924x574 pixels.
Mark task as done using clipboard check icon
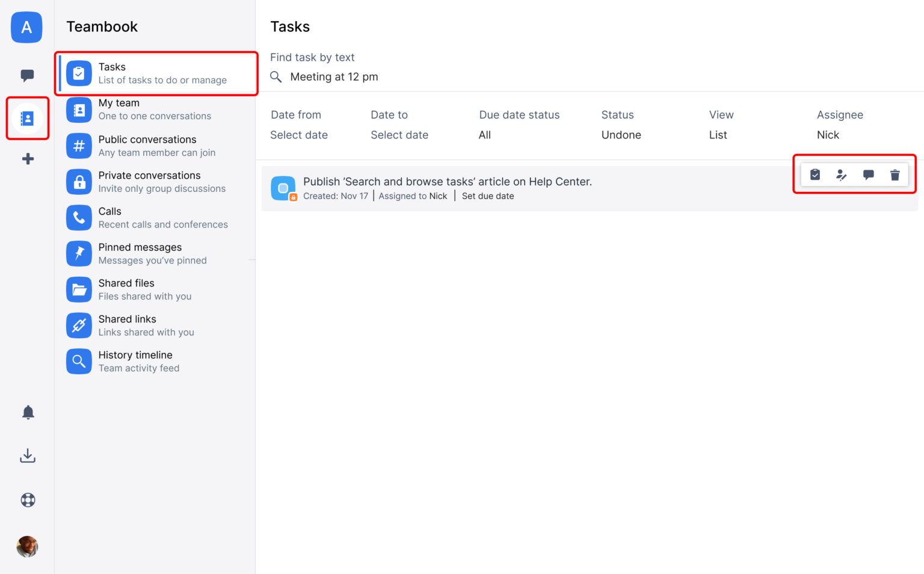815,174
